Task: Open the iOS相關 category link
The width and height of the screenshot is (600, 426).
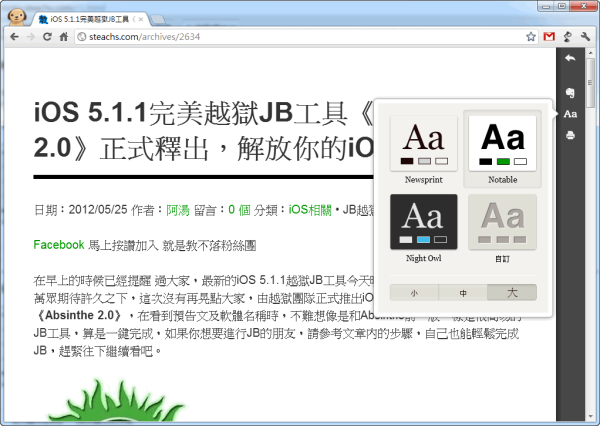Action: click(x=310, y=210)
